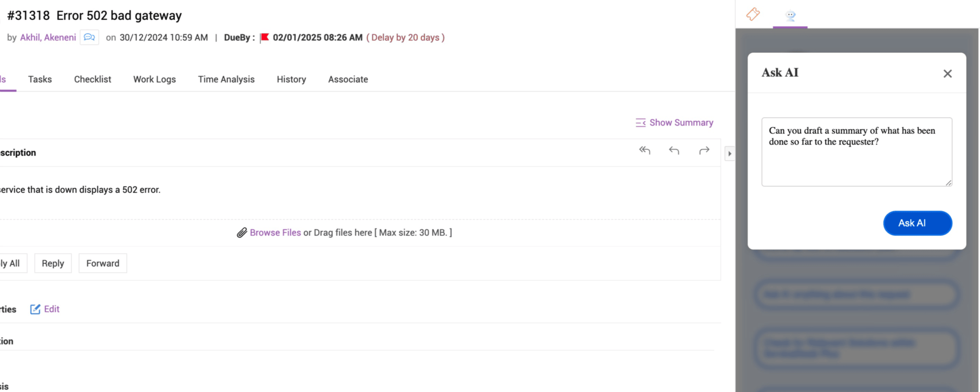Select the AI bot assistant icon tab
The width and height of the screenshot is (980, 392).
click(x=790, y=15)
